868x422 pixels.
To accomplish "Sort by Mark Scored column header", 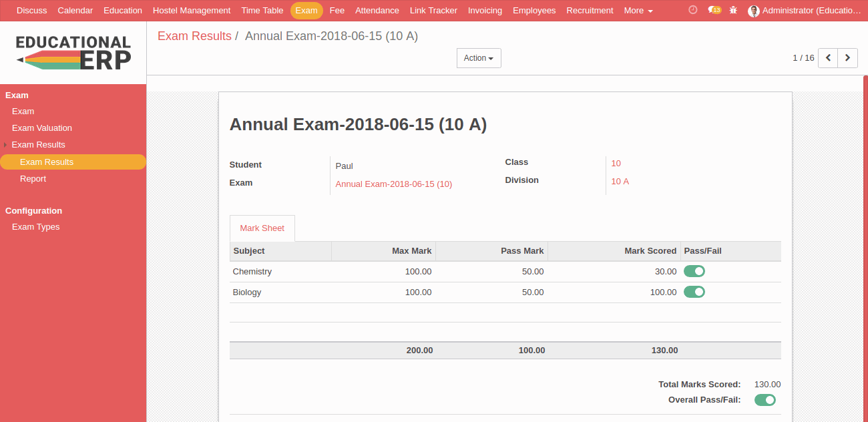I will pyautogui.click(x=650, y=251).
